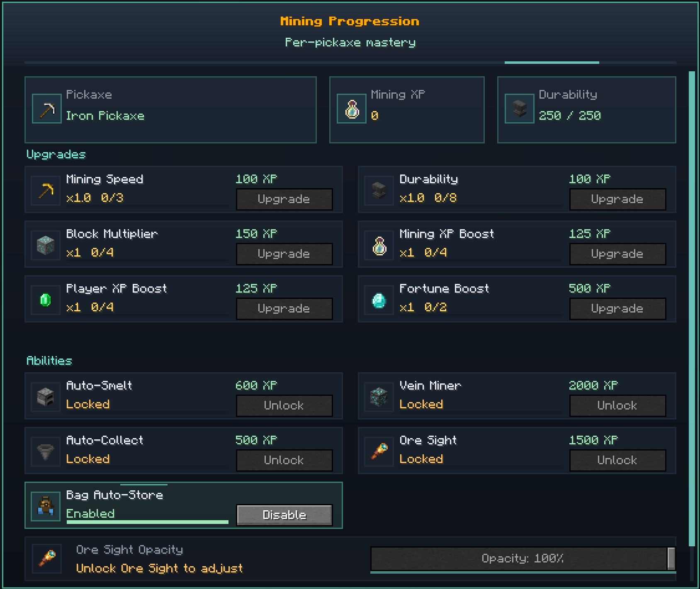Click the Player XP Boost emerald icon
The width and height of the screenshot is (700, 589).
click(46, 299)
